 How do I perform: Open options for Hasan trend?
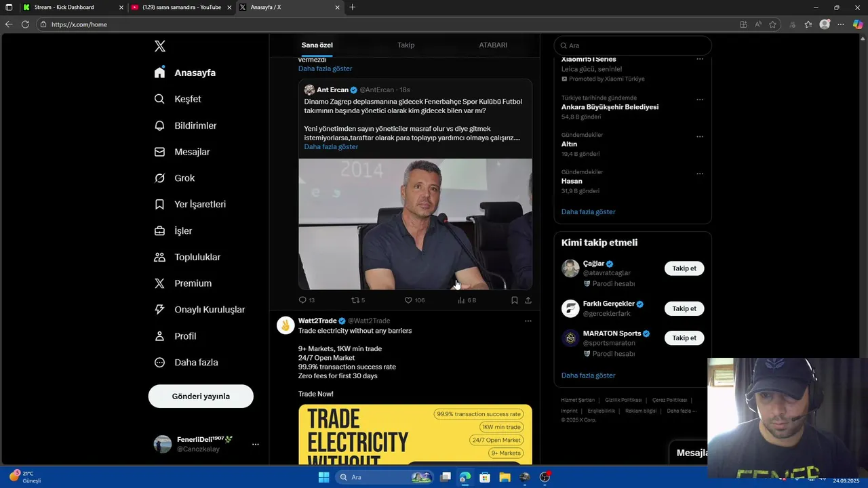(x=700, y=174)
